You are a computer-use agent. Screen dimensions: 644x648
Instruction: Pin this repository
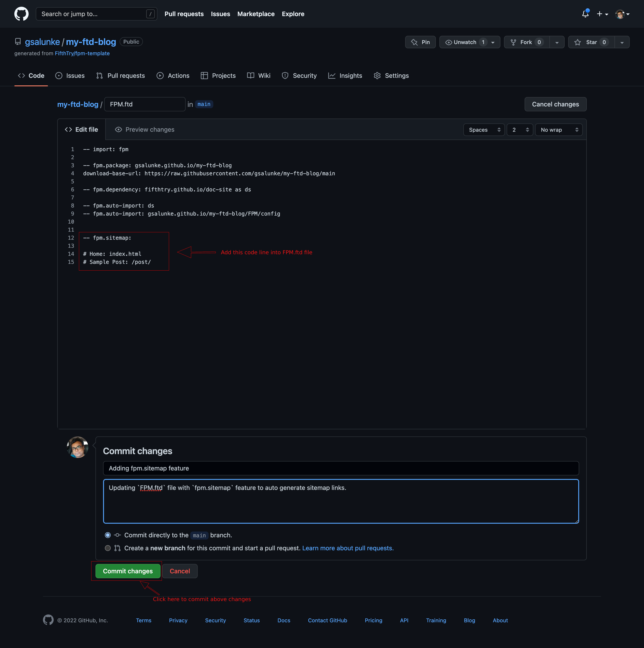tap(420, 42)
